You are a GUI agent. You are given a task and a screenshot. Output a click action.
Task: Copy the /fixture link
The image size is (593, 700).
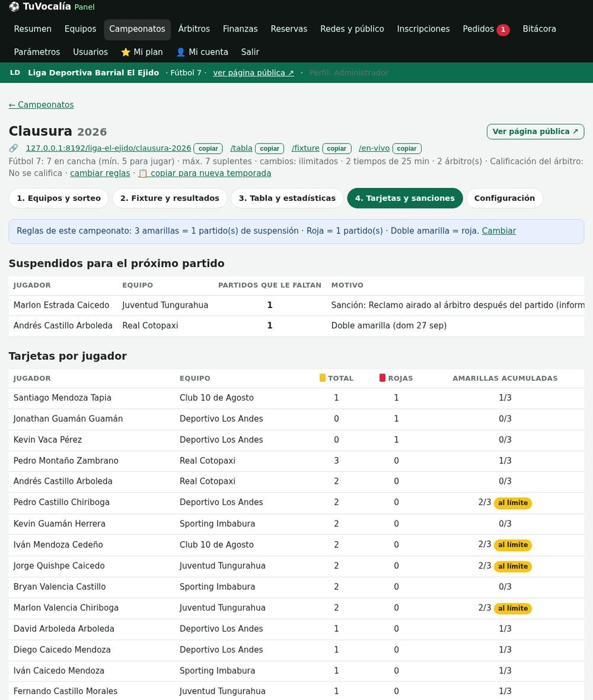[336, 149]
